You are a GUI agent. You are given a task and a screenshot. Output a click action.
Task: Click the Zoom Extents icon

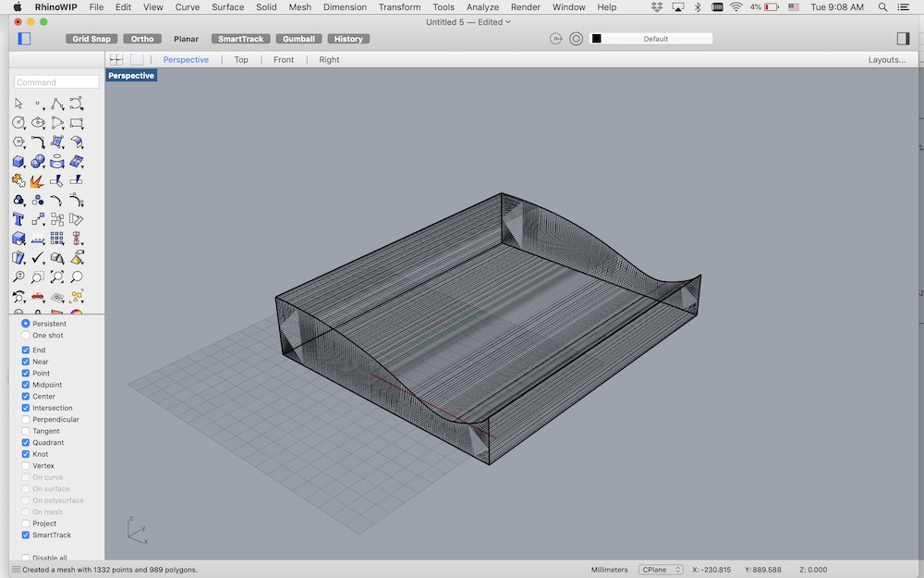[x=57, y=277]
